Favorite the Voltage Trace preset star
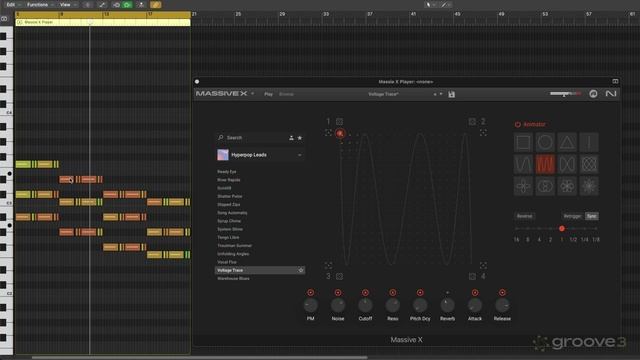The height and width of the screenshot is (360, 640). pyautogui.click(x=301, y=270)
